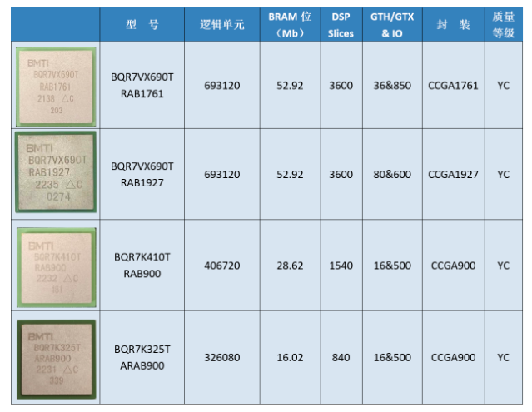
Task: Select the 封装 column header
Action: pos(454,25)
